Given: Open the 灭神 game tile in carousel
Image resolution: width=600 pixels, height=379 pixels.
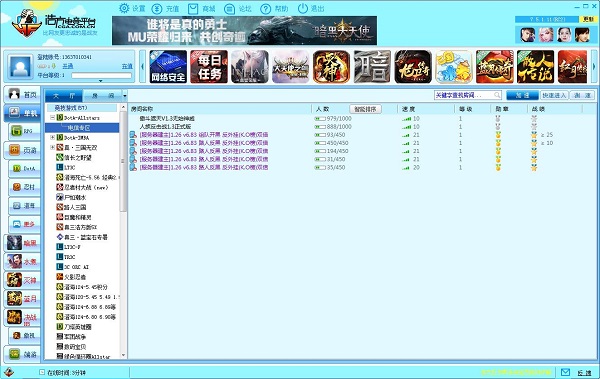Looking at the screenshot, I should pos(331,67).
